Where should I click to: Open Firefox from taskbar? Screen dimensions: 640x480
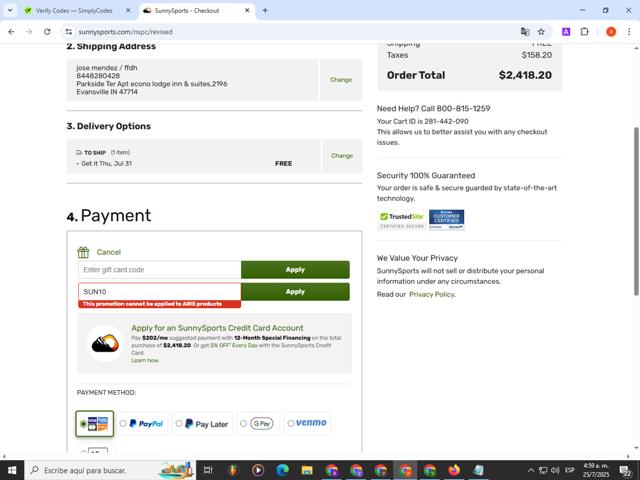[454, 470]
